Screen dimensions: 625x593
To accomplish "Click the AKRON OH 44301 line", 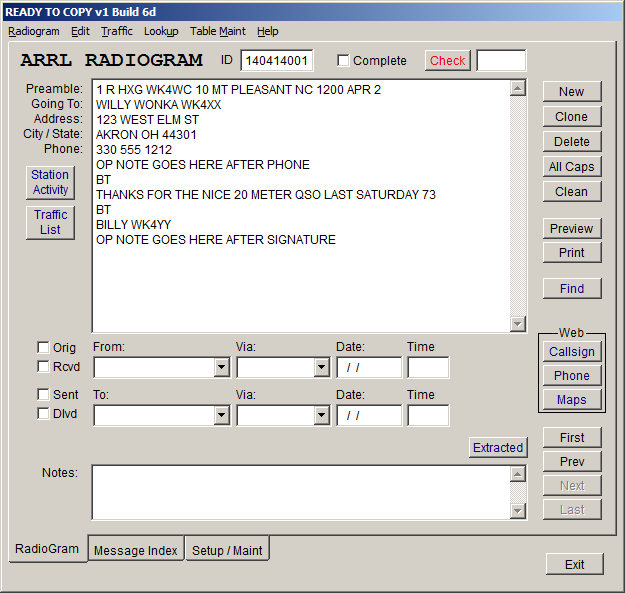I will [x=146, y=135].
